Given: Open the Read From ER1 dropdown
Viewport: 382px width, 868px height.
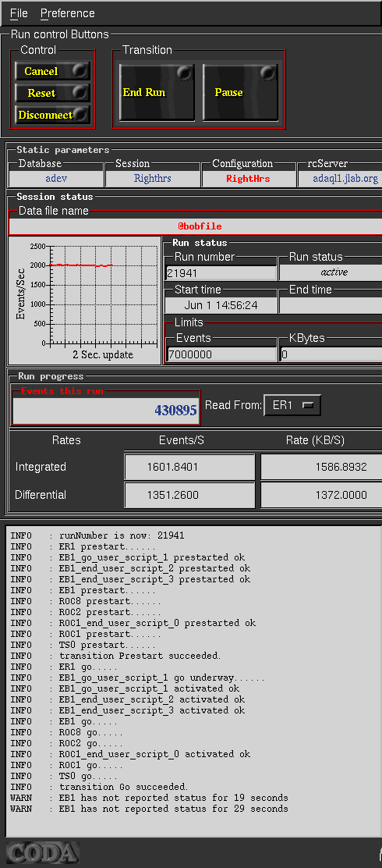Looking at the screenshot, I should pos(292,405).
